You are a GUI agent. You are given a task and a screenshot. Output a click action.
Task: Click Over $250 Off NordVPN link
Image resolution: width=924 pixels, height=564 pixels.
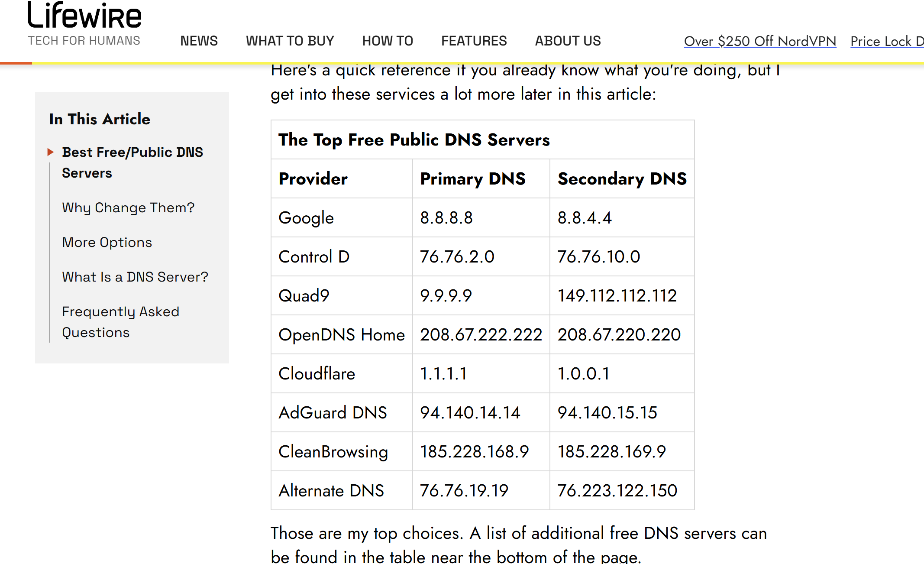pyautogui.click(x=760, y=41)
